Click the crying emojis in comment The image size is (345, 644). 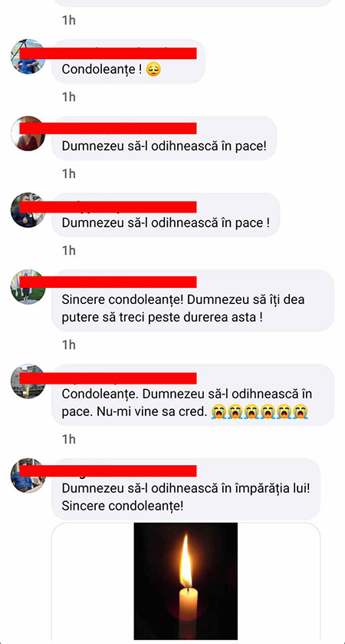[x=260, y=411]
